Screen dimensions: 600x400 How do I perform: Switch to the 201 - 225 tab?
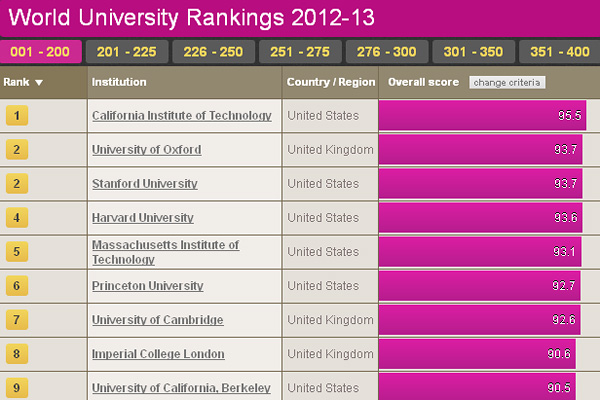pyautogui.click(x=126, y=52)
